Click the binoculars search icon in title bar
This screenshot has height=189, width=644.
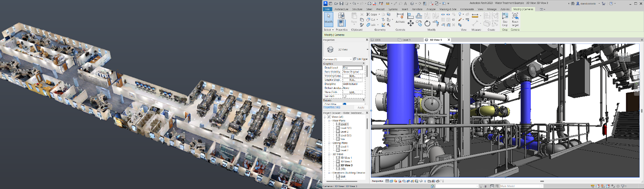[572, 3]
